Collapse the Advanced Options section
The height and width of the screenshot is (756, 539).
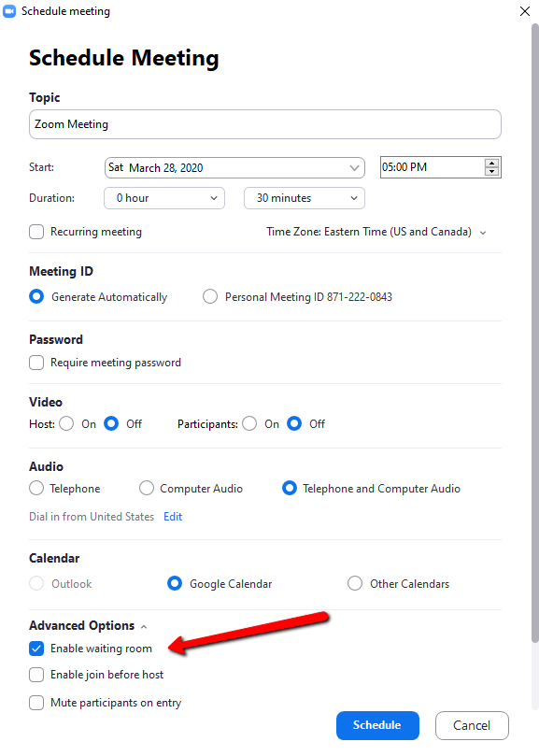[x=145, y=625]
